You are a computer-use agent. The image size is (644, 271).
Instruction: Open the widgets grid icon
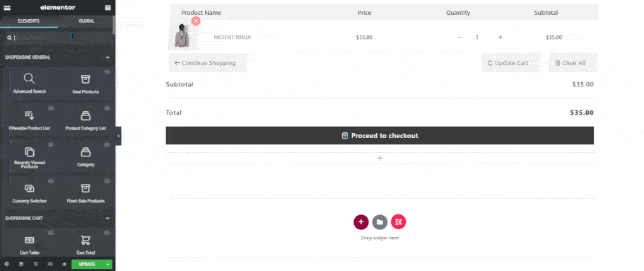(107, 7)
